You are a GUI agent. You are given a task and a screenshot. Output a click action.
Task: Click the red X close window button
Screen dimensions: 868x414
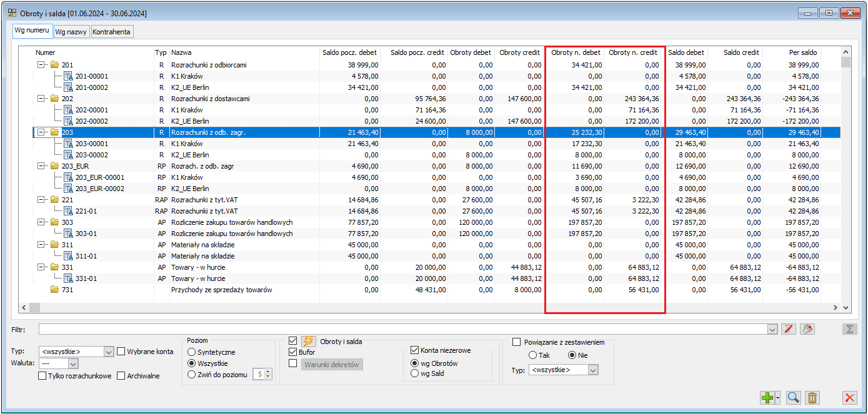coord(849,397)
